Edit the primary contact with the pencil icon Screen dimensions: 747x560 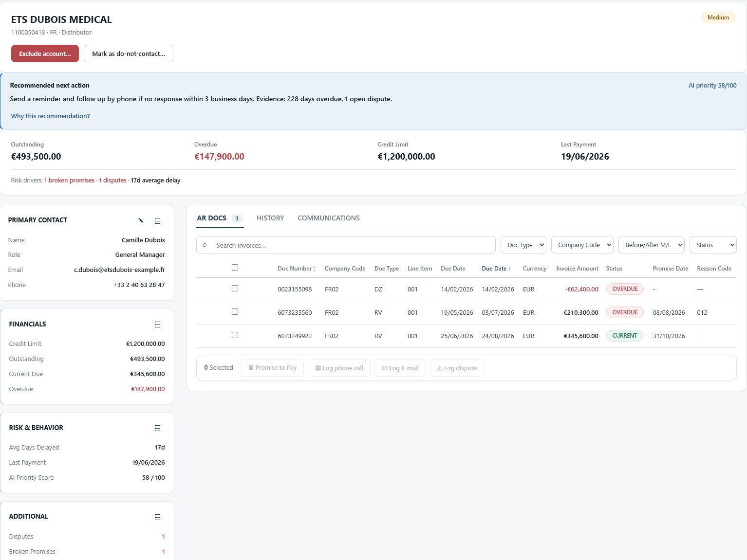pos(141,220)
